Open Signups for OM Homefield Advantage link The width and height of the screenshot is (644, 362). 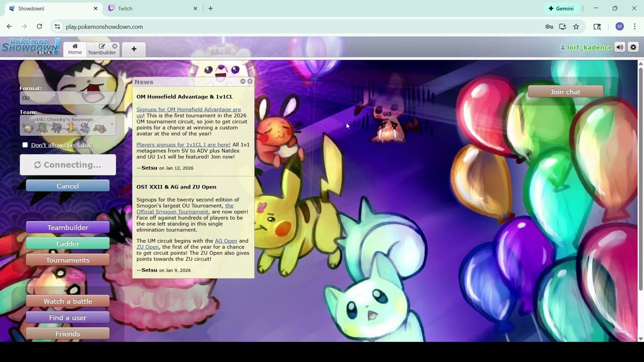[189, 112]
